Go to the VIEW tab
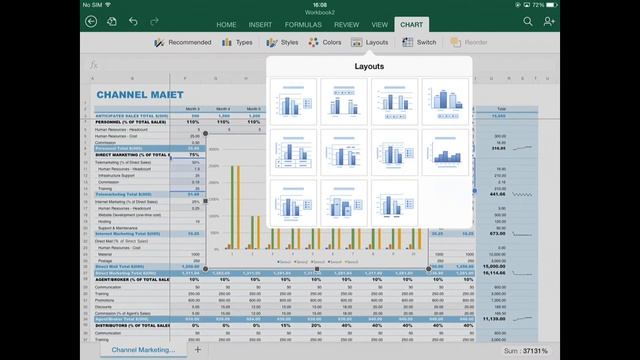640x360 pixels. coord(380,25)
